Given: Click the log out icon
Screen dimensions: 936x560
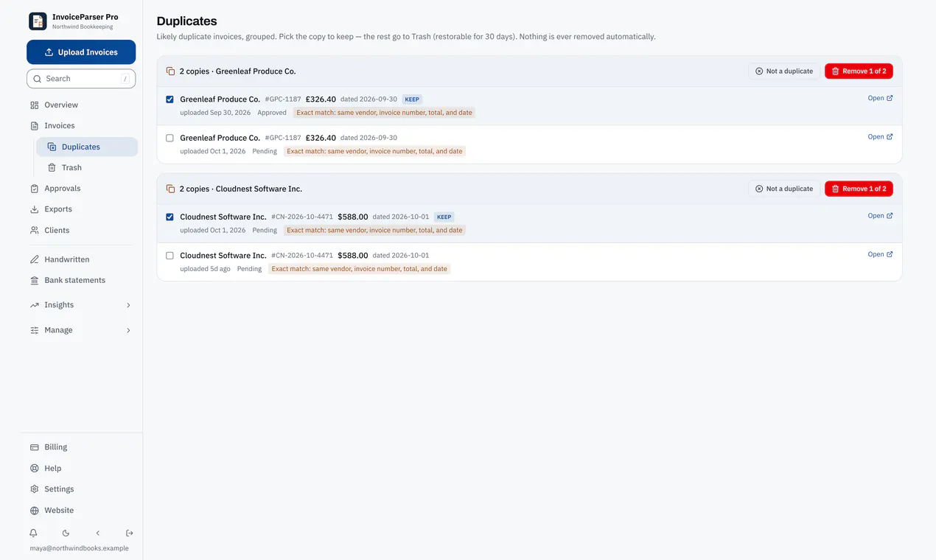Looking at the screenshot, I should [130, 533].
